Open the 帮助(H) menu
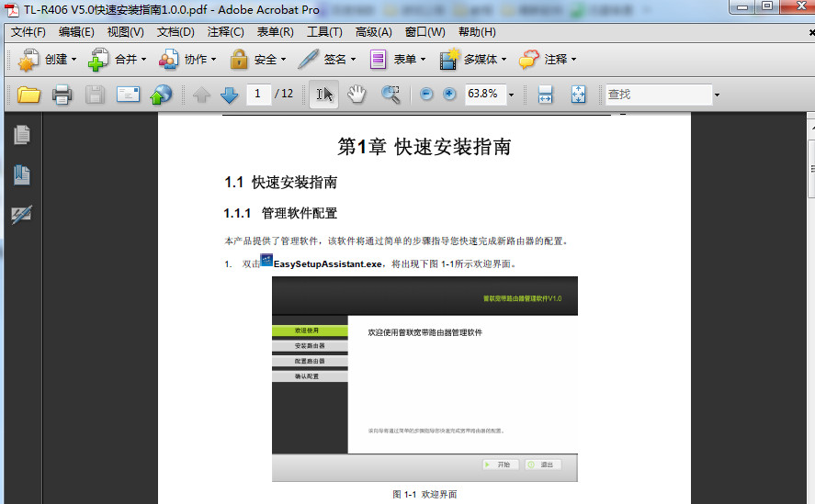 coord(477,32)
